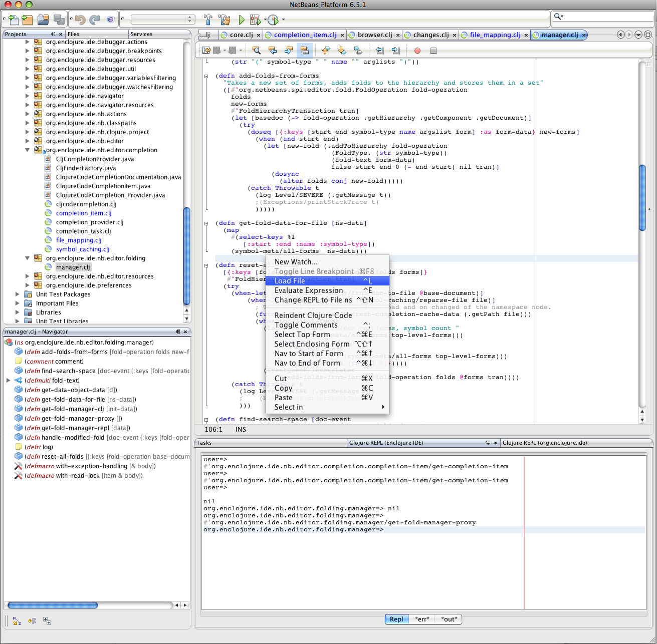657x644 pixels.
Task: Click the editor tabs scroll-left button
Action: pyautogui.click(x=621, y=35)
